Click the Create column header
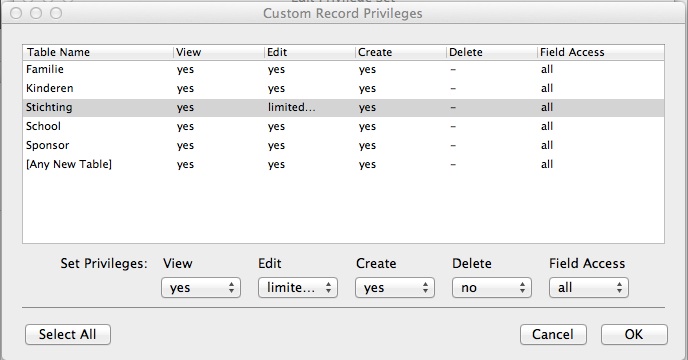This screenshot has height=360, width=688. (x=401, y=52)
